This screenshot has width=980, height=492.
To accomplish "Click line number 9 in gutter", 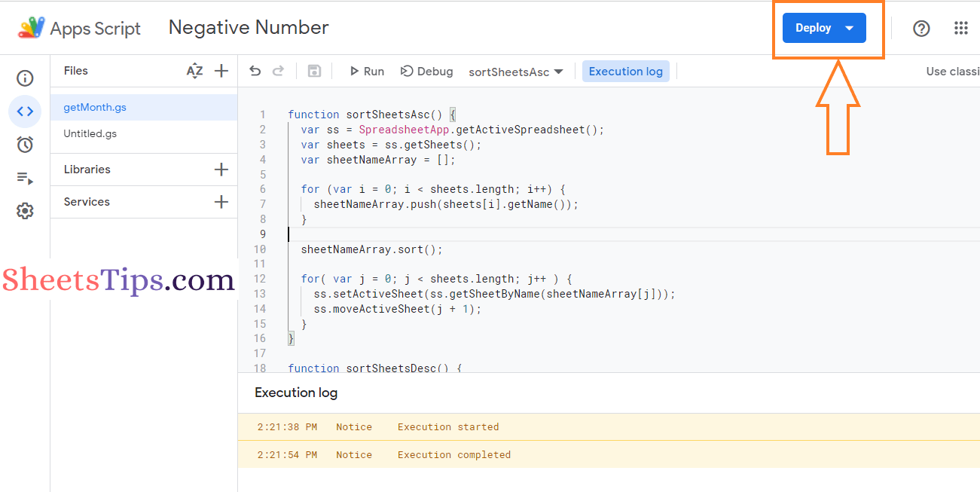I will click(262, 234).
